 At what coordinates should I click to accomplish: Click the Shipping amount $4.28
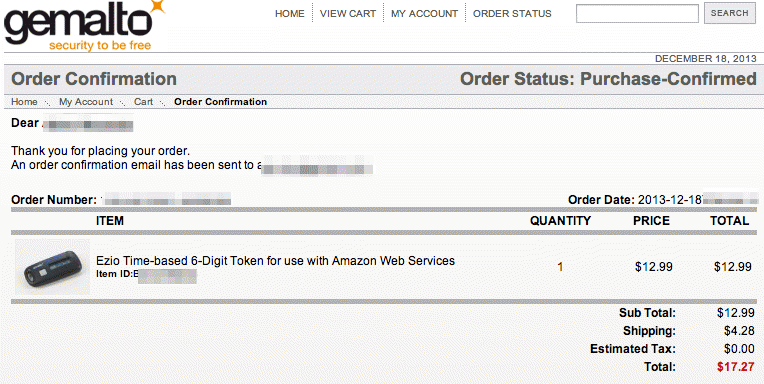(739, 331)
